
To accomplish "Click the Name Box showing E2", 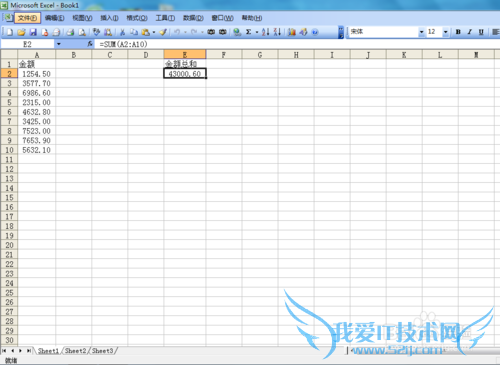I will coord(27,44).
